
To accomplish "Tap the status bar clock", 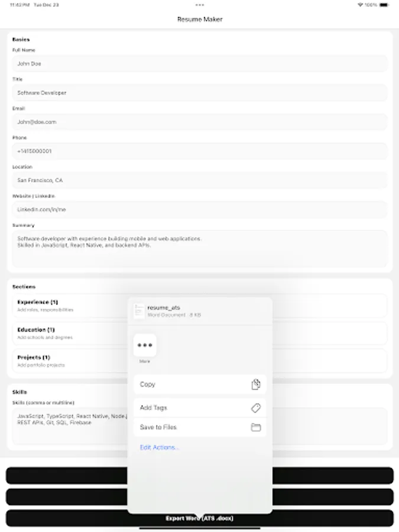I will point(20,5).
